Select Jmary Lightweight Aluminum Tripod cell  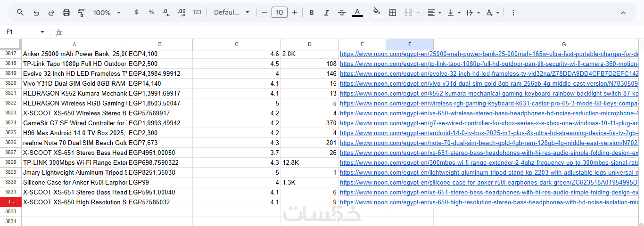coord(74,172)
